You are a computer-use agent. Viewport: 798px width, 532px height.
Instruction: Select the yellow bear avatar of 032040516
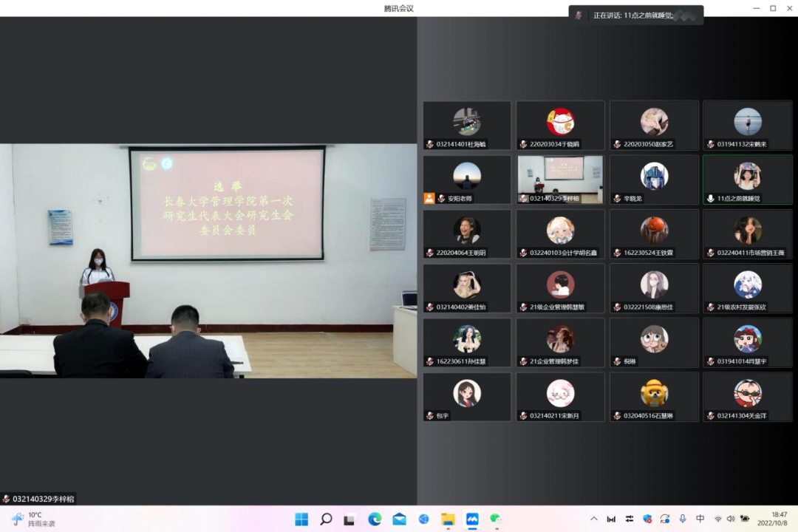tap(654, 394)
